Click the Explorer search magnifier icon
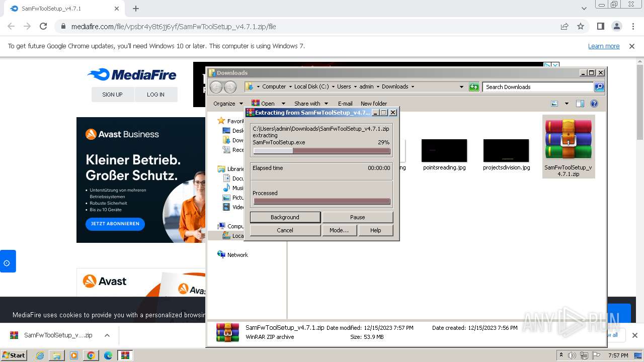This screenshot has height=362, width=644. (x=599, y=87)
